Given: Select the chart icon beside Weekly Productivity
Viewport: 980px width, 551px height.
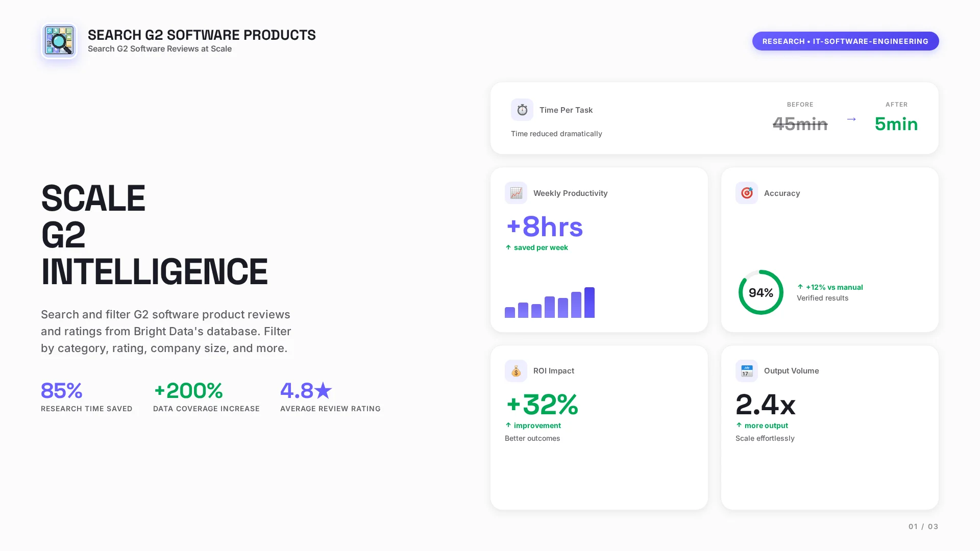Looking at the screenshot, I should click(x=516, y=193).
